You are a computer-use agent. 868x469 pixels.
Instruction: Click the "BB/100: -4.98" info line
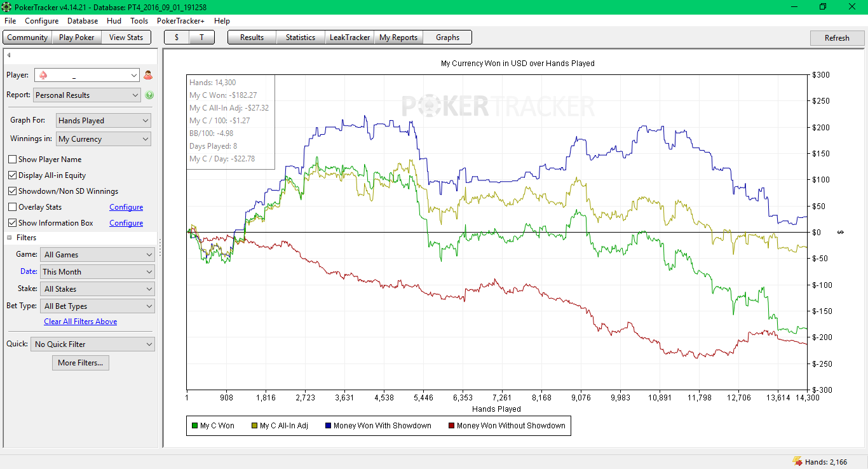(x=212, y=133)
